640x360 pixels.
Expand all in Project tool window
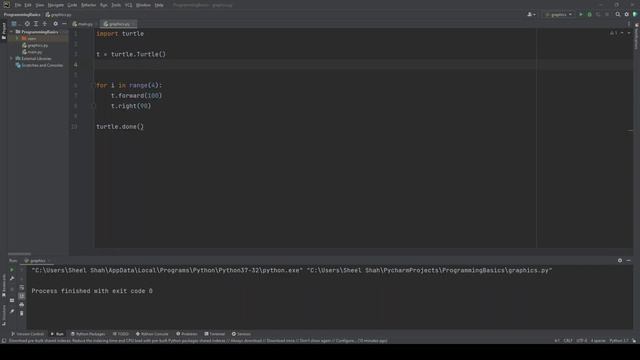(36, 24)
